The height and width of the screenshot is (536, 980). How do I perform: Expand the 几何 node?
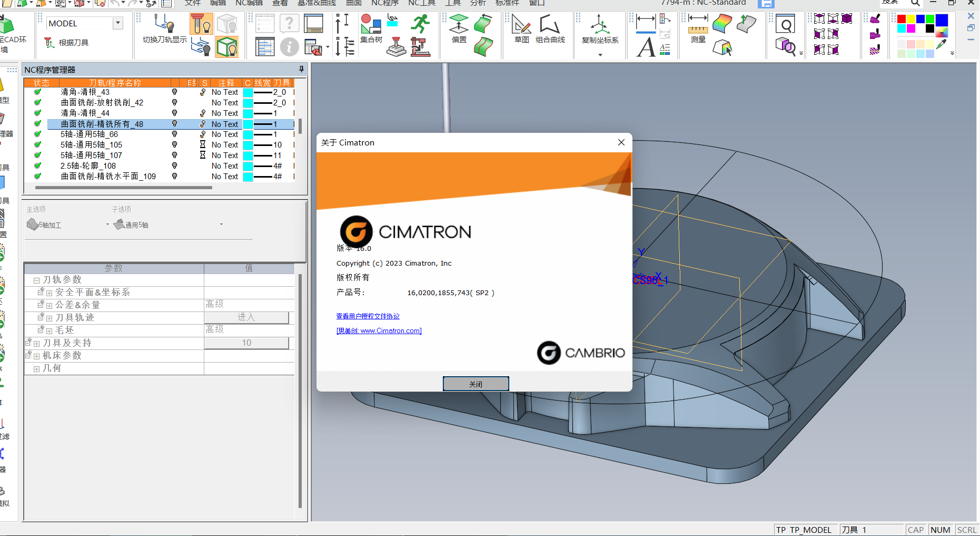(x=36, y=369)
